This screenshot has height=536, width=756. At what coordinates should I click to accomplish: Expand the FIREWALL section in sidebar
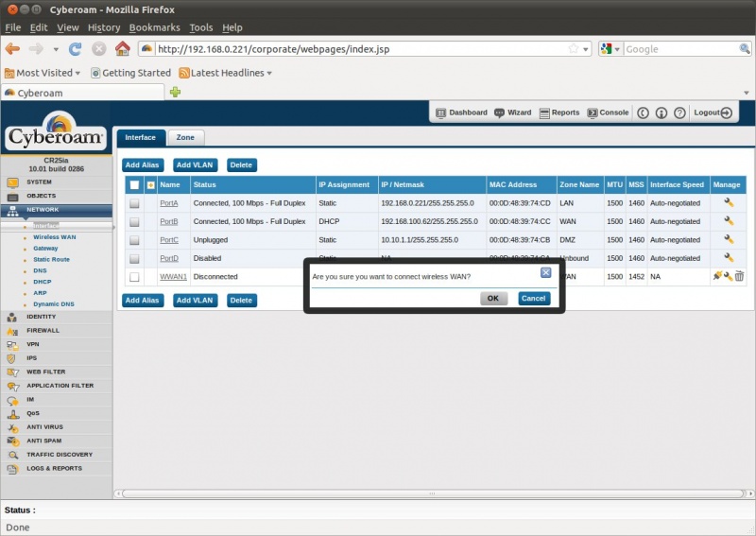pyautogui.click(x=43, y=331)
